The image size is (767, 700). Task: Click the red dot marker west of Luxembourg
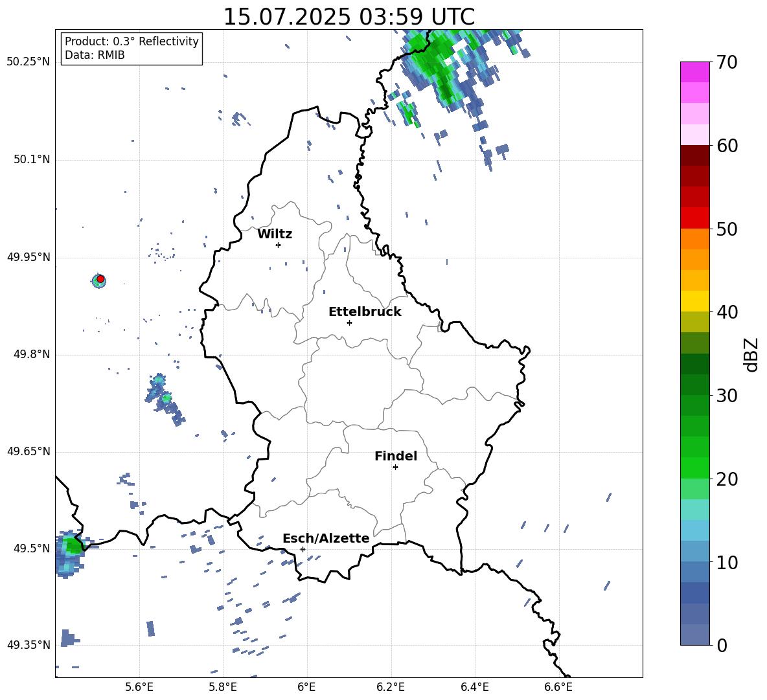100,279
